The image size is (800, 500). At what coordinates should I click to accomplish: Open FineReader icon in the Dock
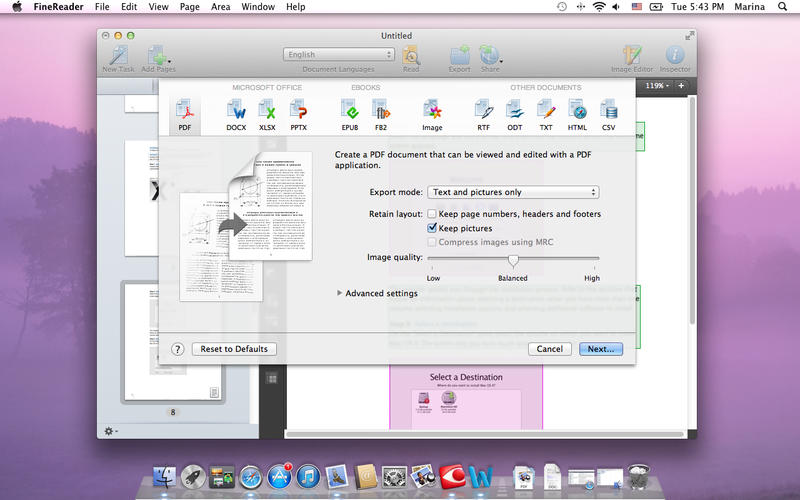(452, 477)
